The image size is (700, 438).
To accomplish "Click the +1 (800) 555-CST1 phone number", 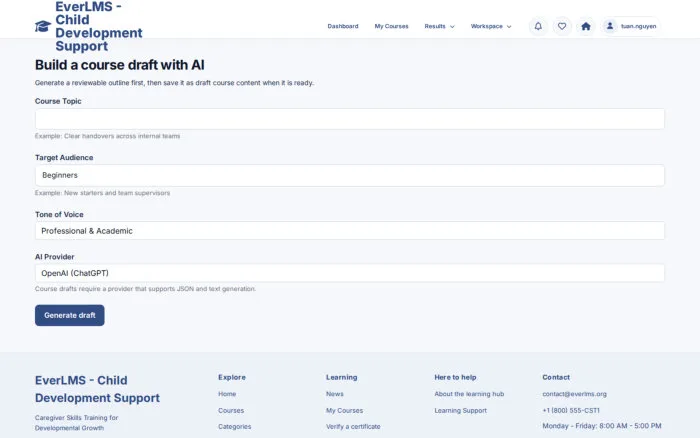I will click(x=571, y=410).
